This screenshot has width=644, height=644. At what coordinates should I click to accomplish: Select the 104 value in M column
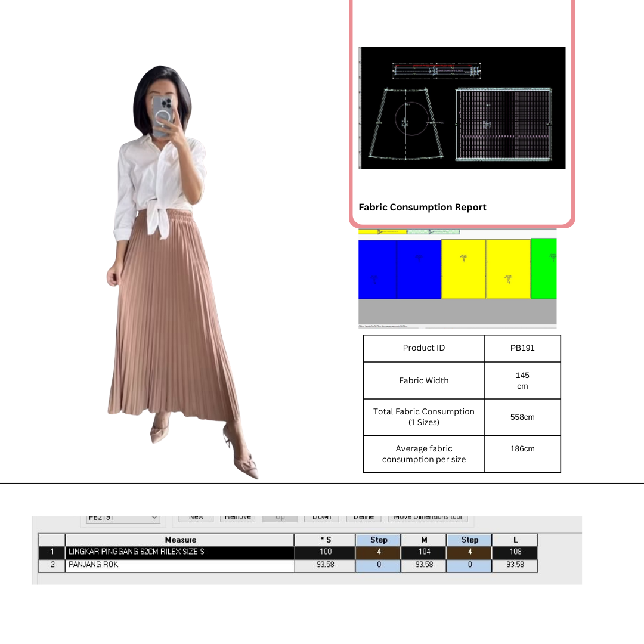pyautogui.click(x=424, y=552)
